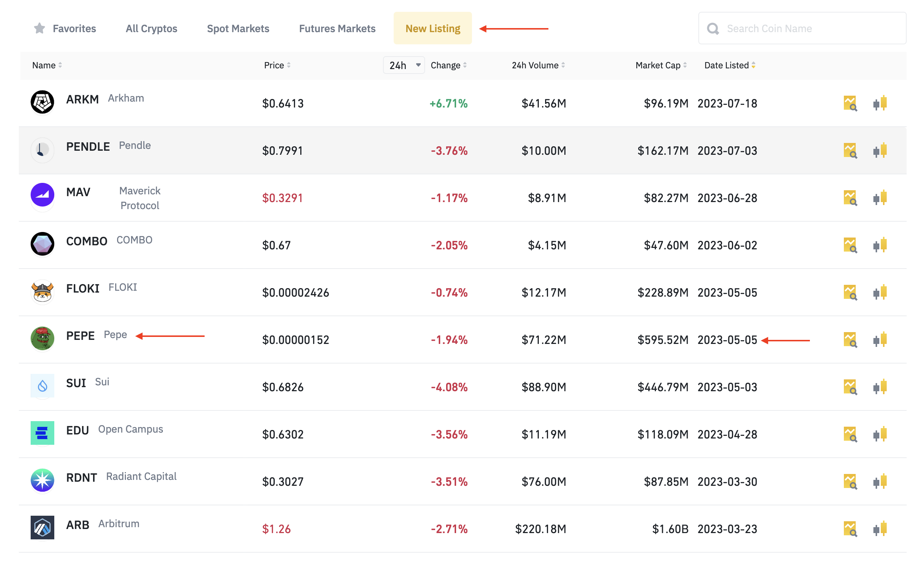Image resolution: width=924 pixels, height=563 pixels.
Task: Click the Favorites star toggle
Action: pyautogui.click(x=38, y=28)
